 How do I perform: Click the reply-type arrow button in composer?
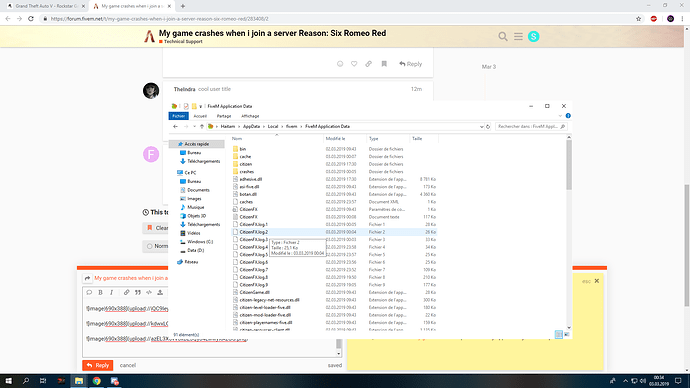(87, 278)
